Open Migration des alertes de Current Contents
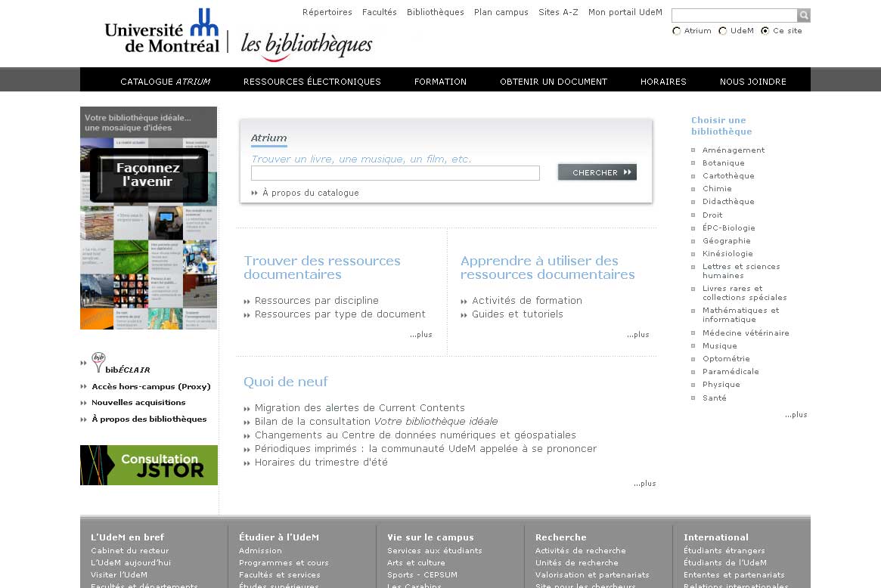The width and height of the screenshot is (881, 588). point(360,407)
